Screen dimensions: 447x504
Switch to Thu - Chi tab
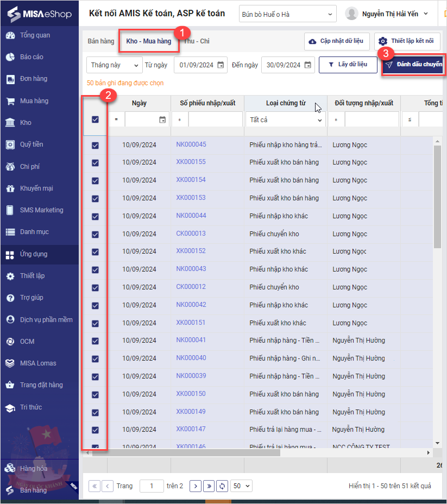[197, 41]
